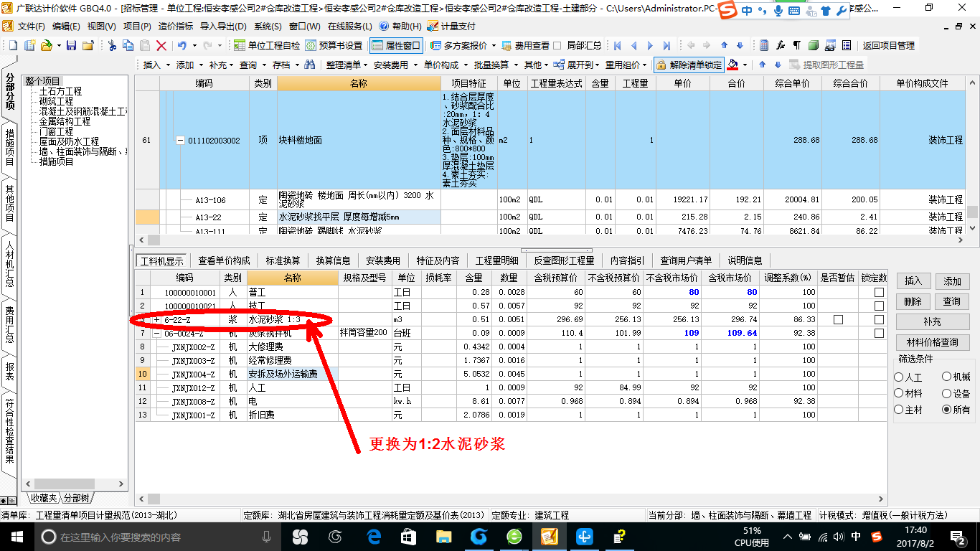Open the 整理清单 dropdown menu
980x551 pixels.
347,65
